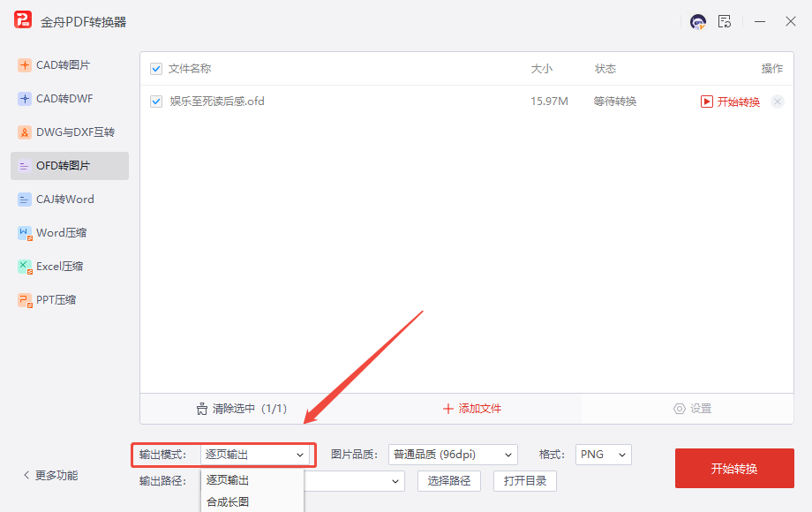Choose 逐页输出 from the dropdown list
This screenshot has width=812, height=512.
[x=252, y=480]
